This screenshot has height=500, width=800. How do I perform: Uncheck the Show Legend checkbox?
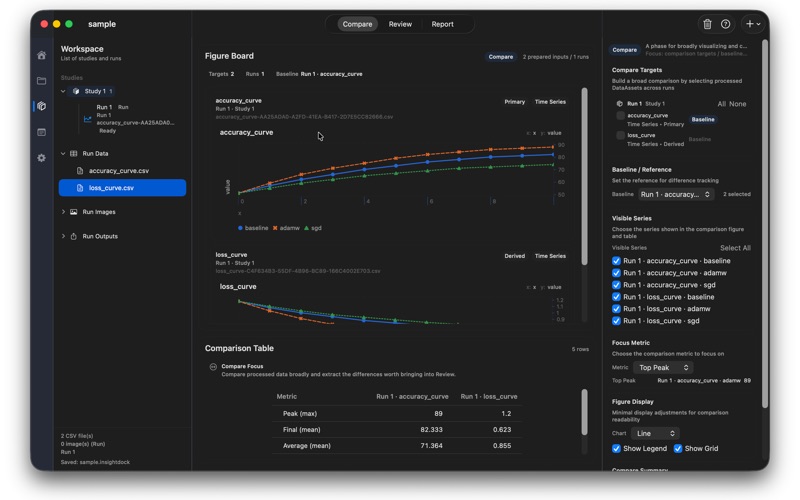coord(616,448)
